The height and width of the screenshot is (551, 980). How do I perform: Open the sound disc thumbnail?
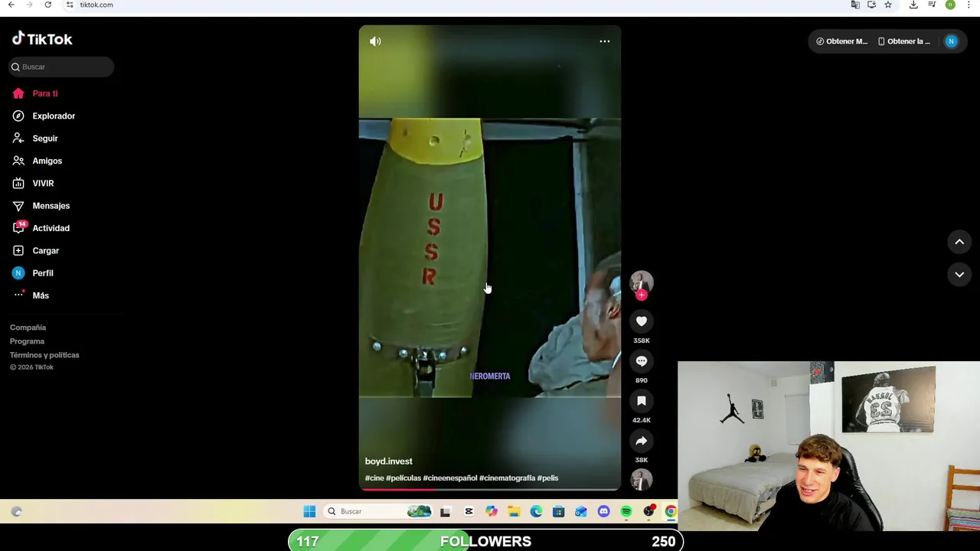[x=642, y=479]
